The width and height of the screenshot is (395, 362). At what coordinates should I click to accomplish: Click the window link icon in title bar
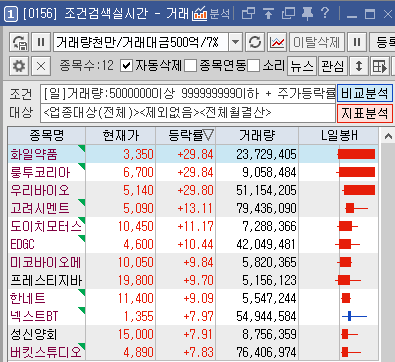click(248, 14)
